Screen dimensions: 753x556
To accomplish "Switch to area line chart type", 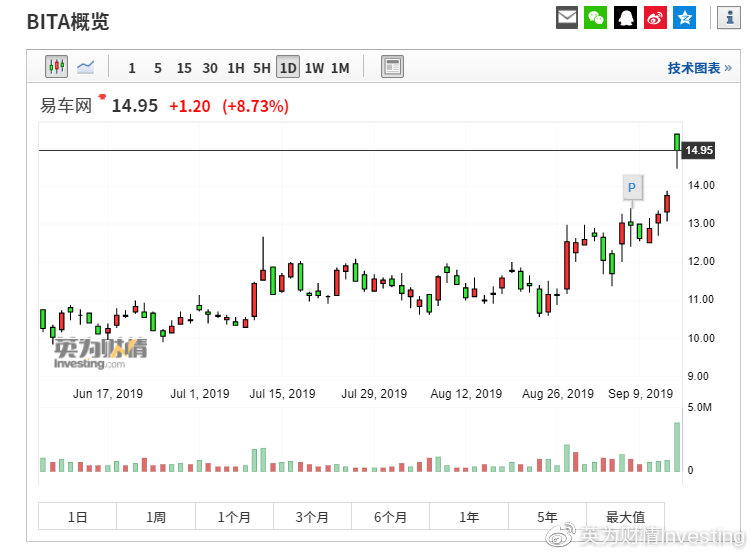I will click(x=85, y=66).
